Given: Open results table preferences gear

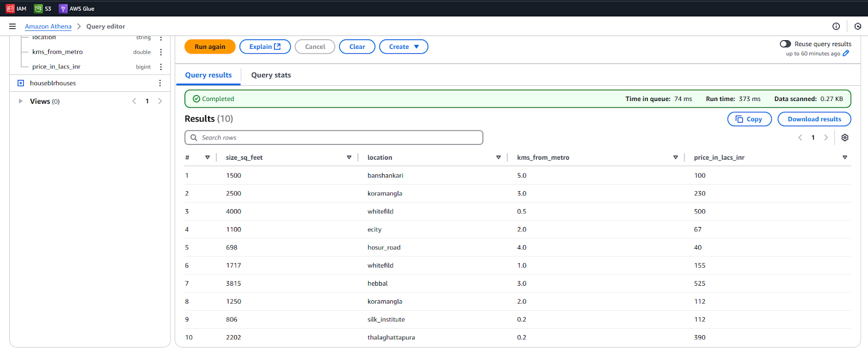Looking at the screenshot, I should tap(845, 137).
